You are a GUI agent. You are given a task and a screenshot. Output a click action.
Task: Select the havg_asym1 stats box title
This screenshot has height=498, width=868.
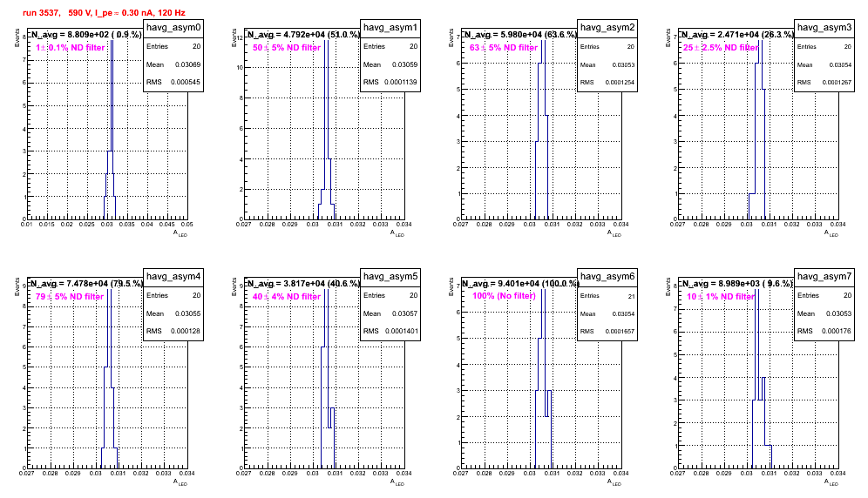(390, 28)
